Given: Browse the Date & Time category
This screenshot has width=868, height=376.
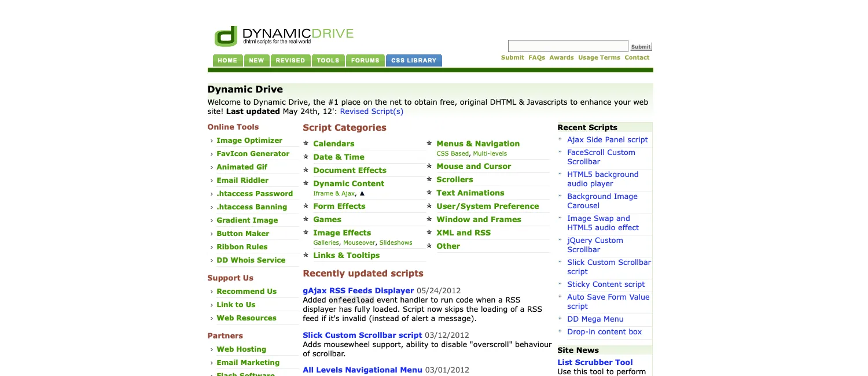Looking at the screenshot, I should pos(339,157).
